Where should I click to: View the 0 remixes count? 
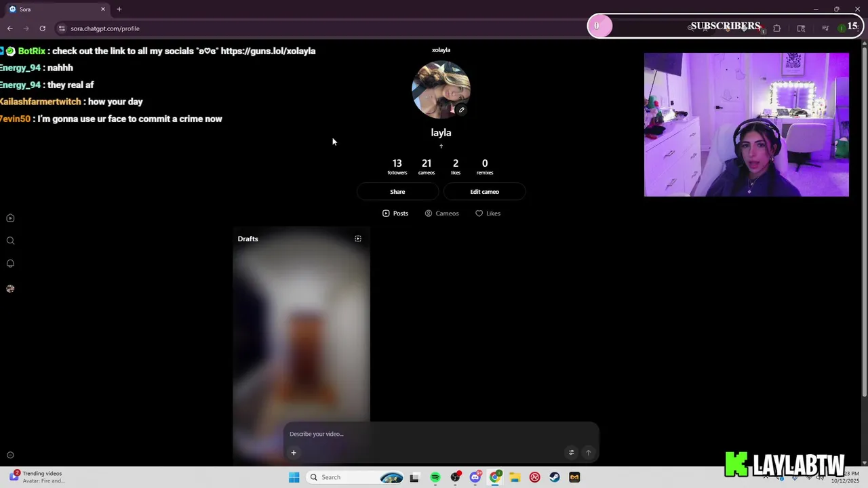[x=485, y=167]
